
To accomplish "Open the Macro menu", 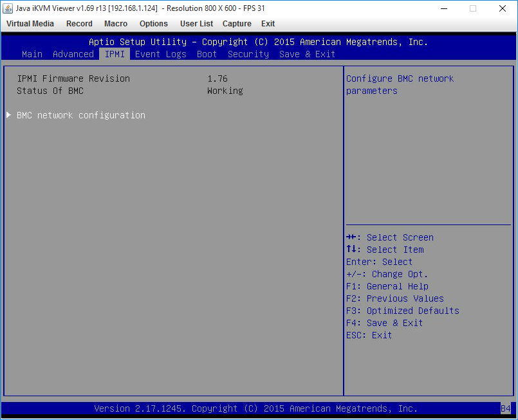I will coord(116,24).
